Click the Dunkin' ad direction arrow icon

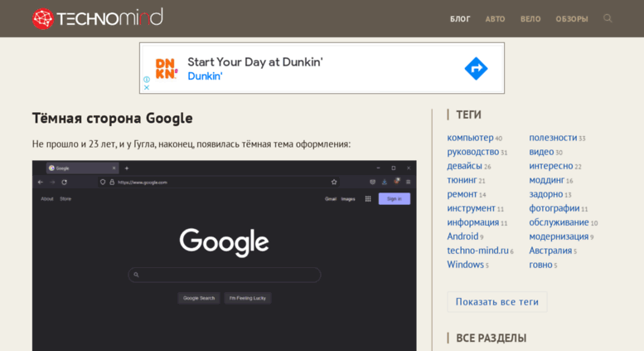[476, 68]
